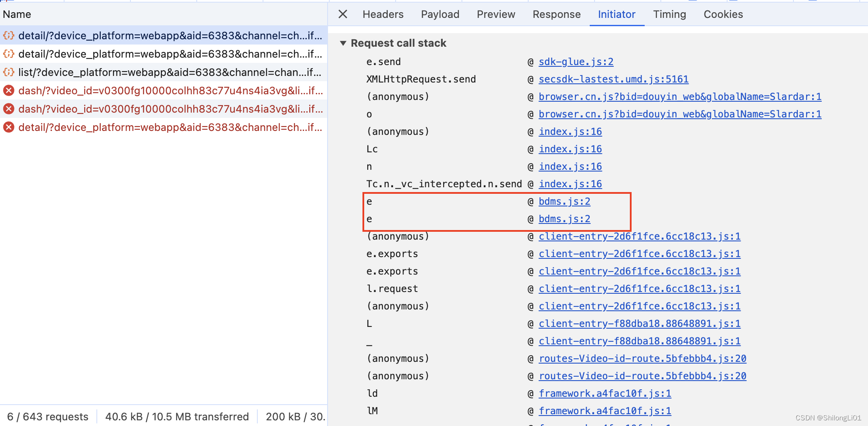Click the XMLHttpRequest.send call stack entry
Viewport: 868px width, 426px height.
[421, 79]
